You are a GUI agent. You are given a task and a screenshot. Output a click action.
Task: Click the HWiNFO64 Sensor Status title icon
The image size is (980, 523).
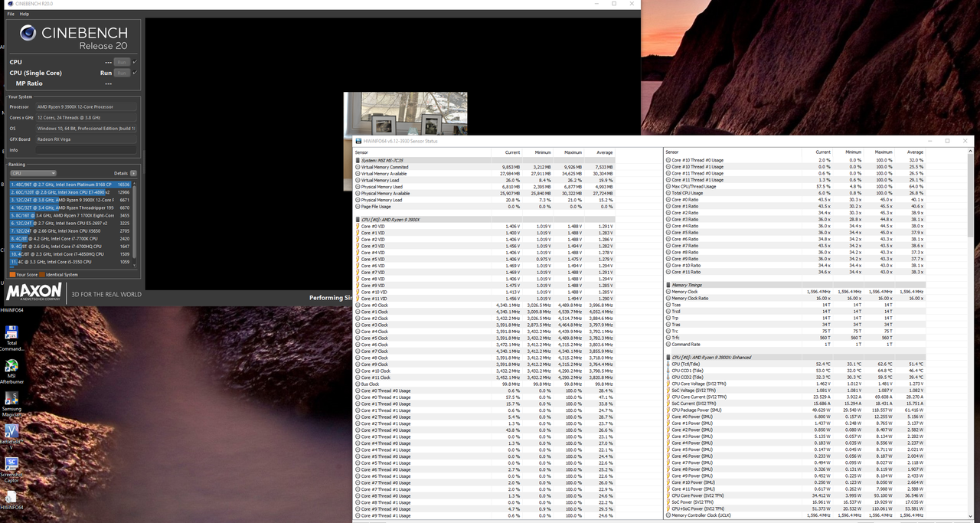pos(358,141)
